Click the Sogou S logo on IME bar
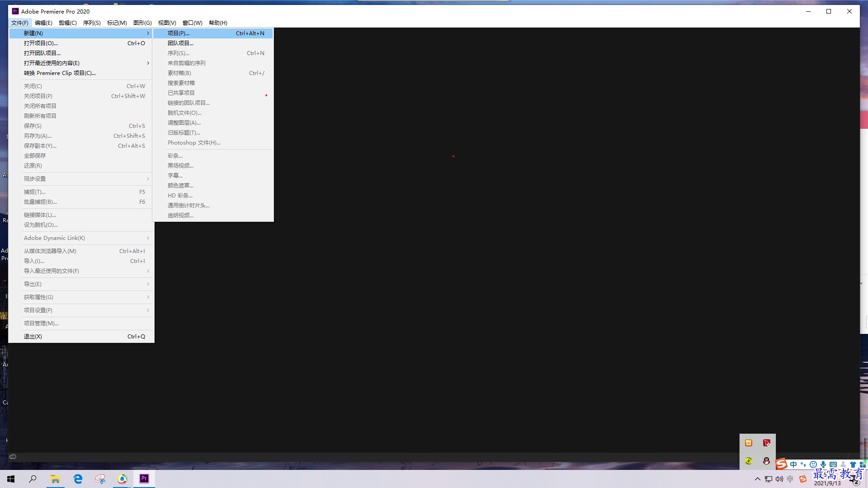This screenshot has height=488, width=868. pos(781,464)
